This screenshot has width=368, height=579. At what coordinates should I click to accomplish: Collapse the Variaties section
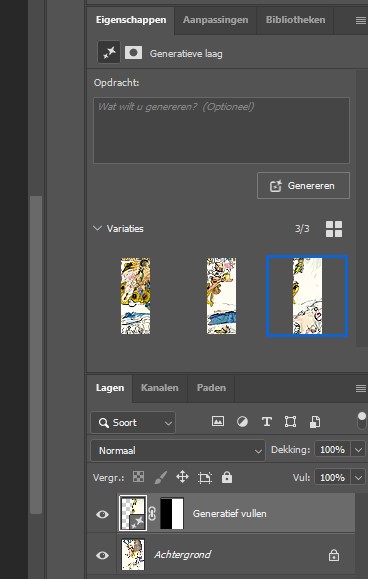[97, 228]
